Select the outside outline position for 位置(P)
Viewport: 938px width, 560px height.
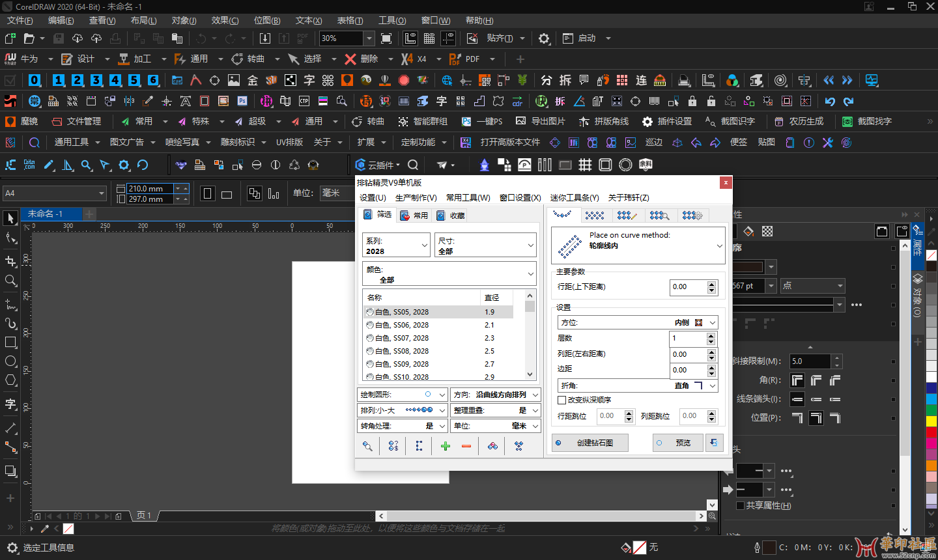pos(797,417)
